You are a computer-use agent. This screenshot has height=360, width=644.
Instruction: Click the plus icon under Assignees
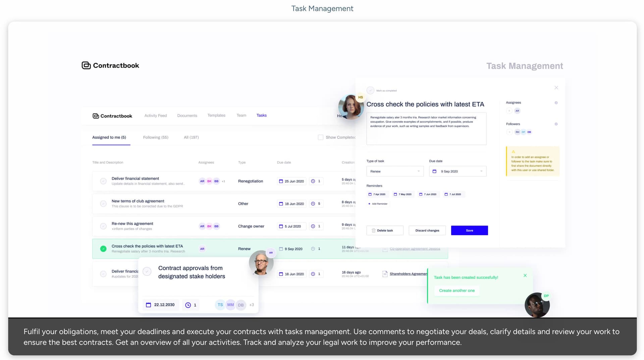[509, 111]
